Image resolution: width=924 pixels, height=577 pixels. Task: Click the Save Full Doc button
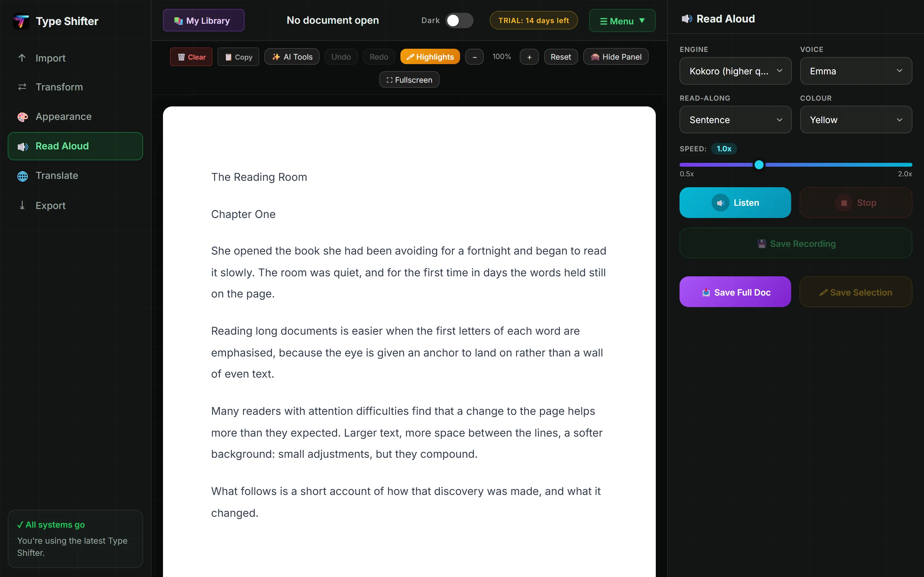(735, 292)
